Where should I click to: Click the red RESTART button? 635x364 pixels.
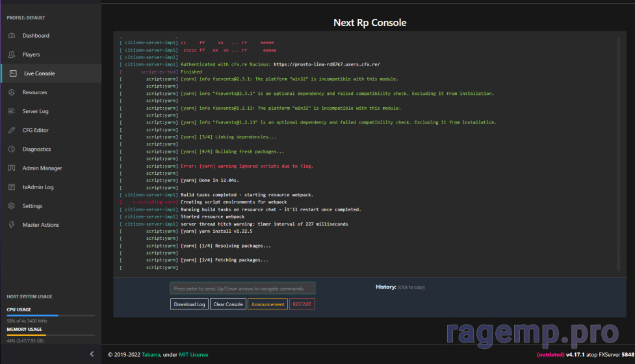(x=302, y=304)
